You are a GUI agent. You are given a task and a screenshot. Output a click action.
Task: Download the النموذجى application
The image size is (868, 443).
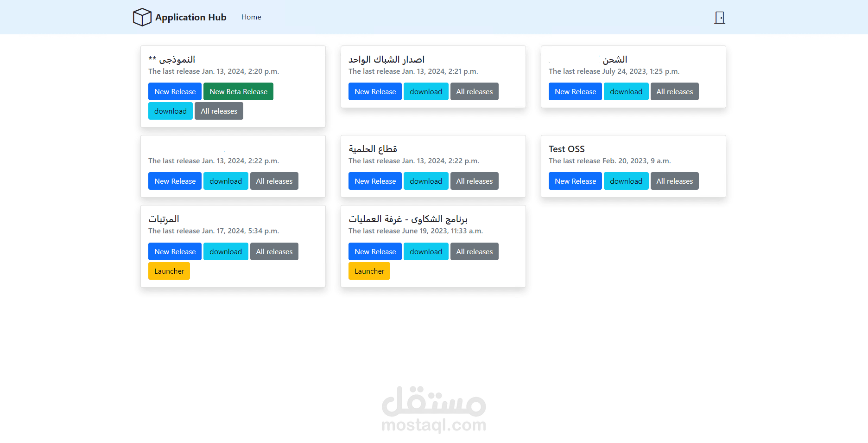171,111
